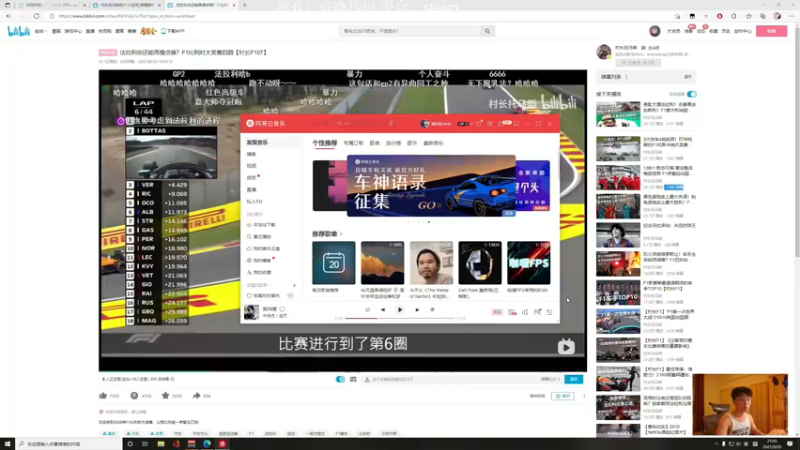800x450 pixels.
Task: Open danmaku settings icon beside the switch
Action: 353,379
